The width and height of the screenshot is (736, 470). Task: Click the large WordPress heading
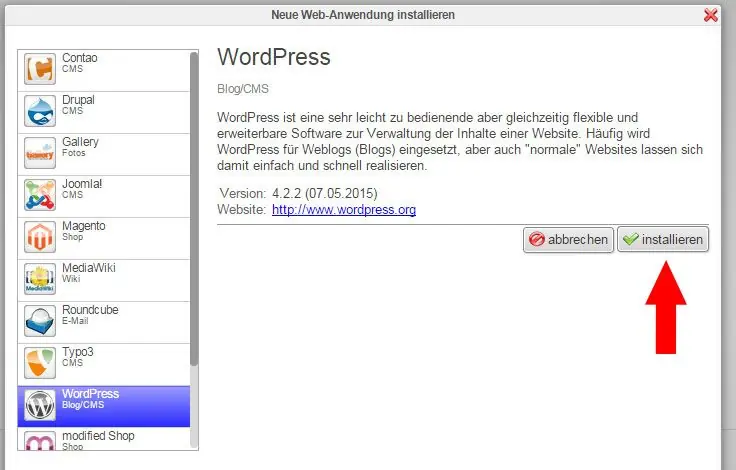(274, 57)
